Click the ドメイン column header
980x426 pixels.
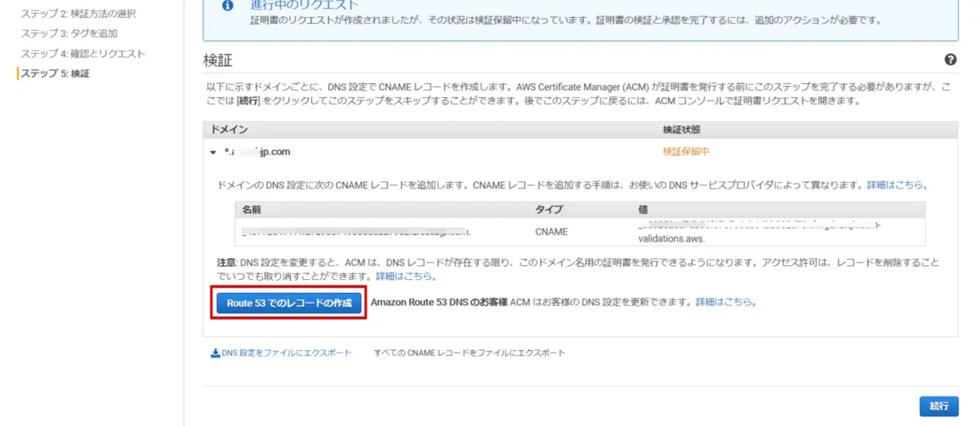tap(229, 130)
